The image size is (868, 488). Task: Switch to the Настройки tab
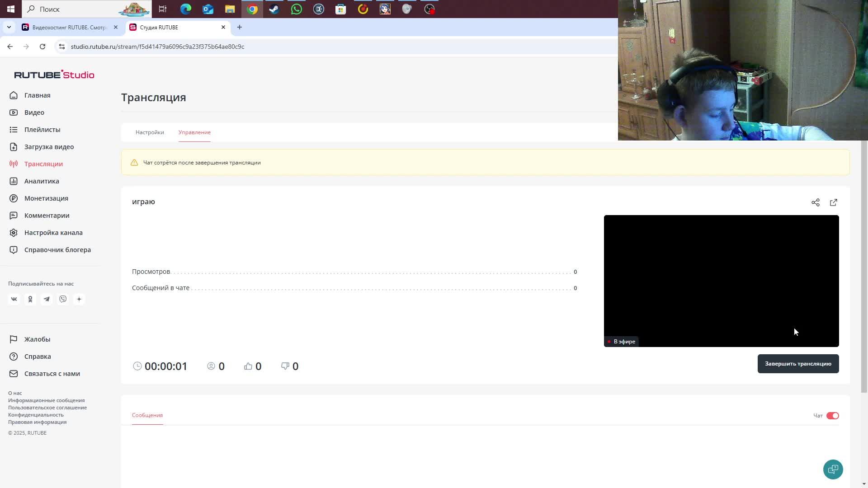click(x=150, y=132)
